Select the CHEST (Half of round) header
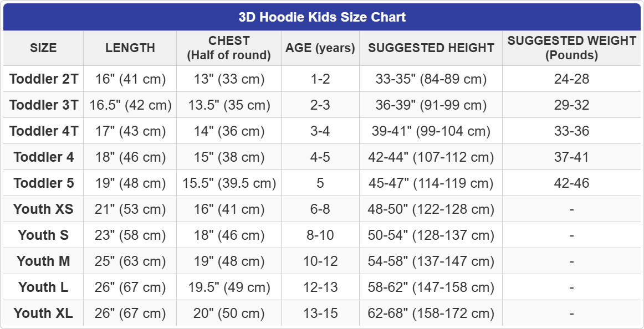 point(229,48)
